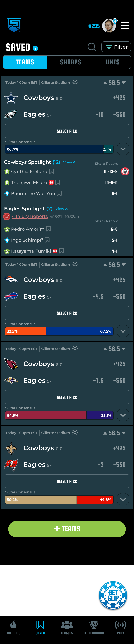The height and width of the screenshot is (644, 134).
Task: Switch to the Likes tab
Action: [x=112, y=62]
